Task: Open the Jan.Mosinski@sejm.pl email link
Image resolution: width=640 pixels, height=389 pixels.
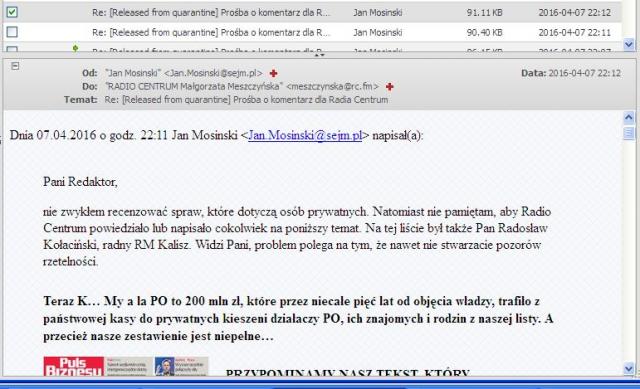Action: click(x=305, y=135)
